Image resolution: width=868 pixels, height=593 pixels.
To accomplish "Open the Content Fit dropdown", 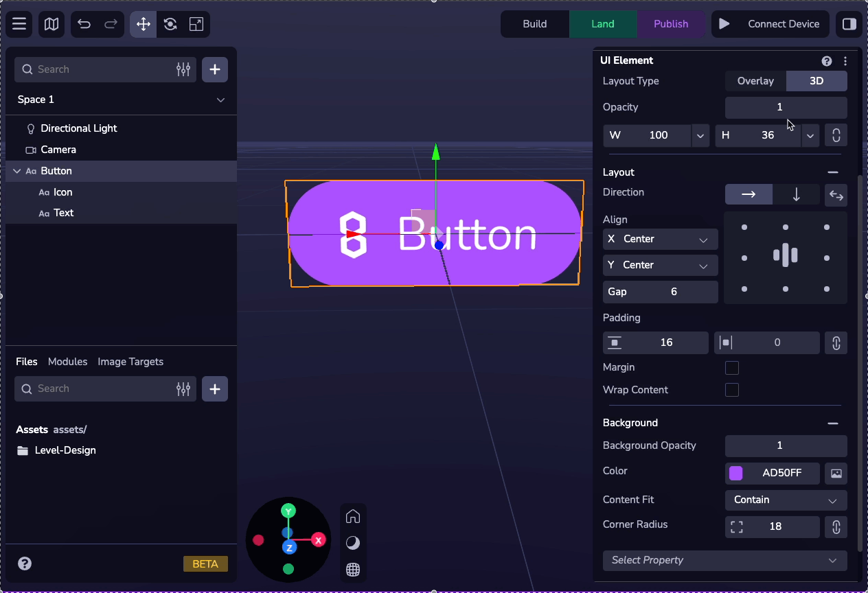I will pos(785,500).
